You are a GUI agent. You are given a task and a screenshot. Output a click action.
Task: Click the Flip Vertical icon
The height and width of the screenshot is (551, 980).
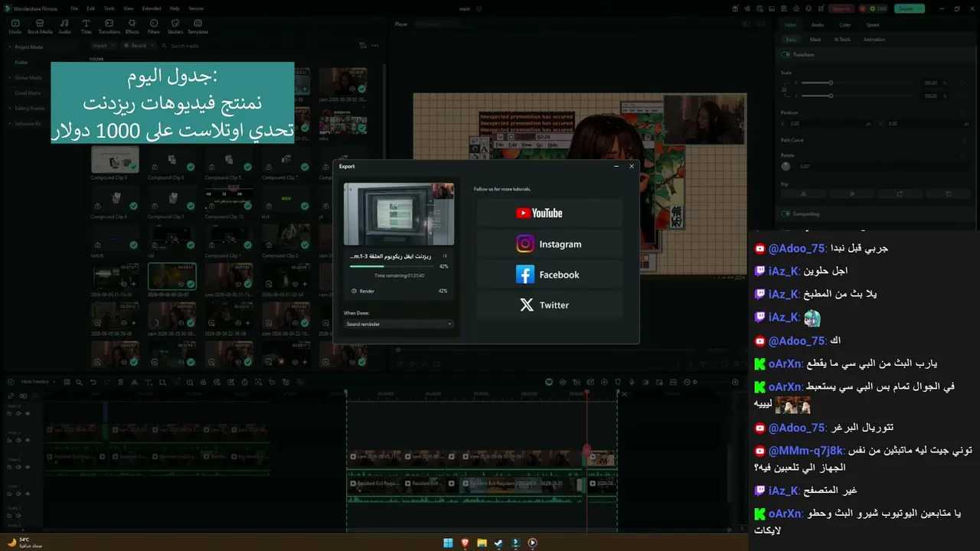[x=852, y=194]
